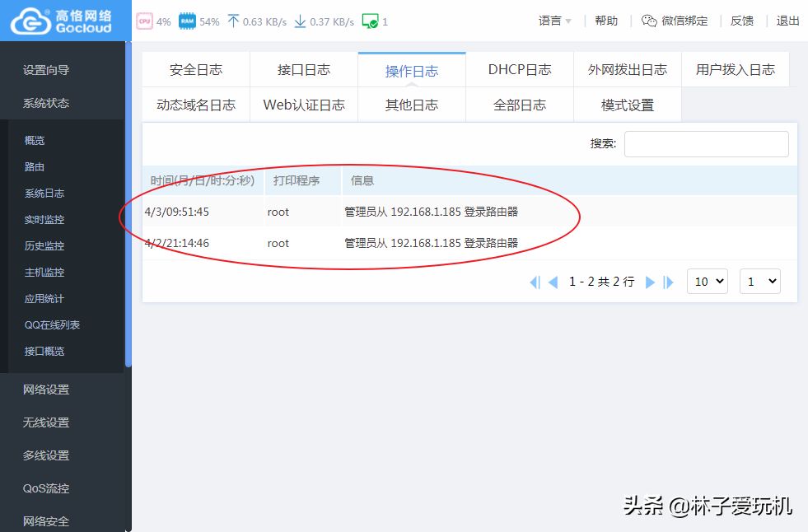The height and width of the screenshot is (532, 808).
Task: Click the Gocloud logo
Action: point(61,21)
